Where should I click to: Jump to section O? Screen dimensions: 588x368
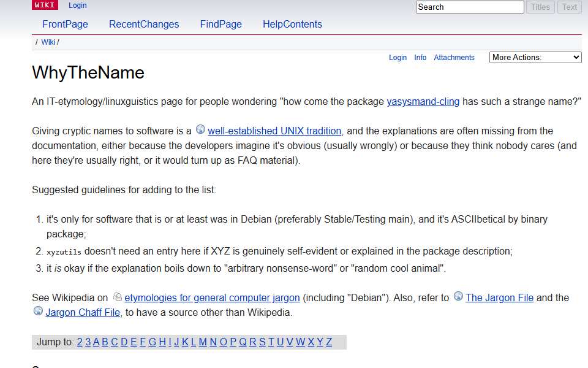[224, 342]
